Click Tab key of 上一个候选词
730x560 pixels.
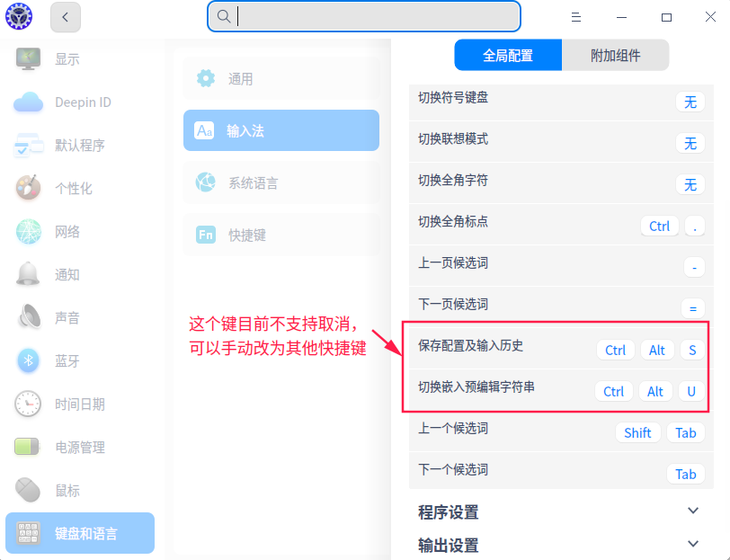tap(686, 433)
